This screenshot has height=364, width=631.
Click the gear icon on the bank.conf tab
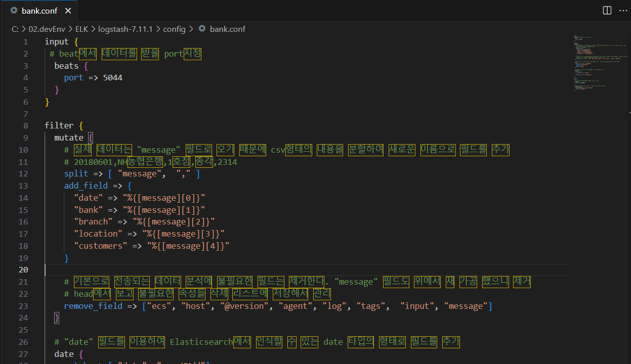tap(14, 11)
